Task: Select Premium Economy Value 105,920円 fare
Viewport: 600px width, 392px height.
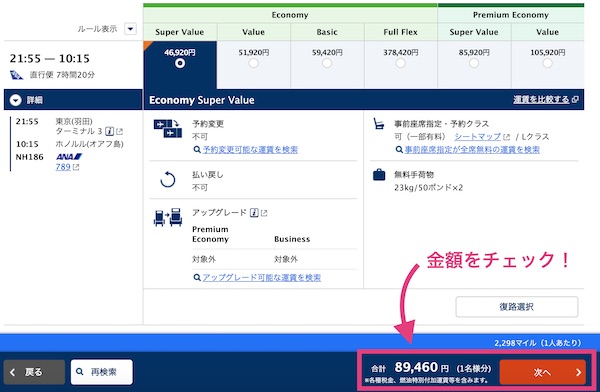Action: tap(548, 63)
